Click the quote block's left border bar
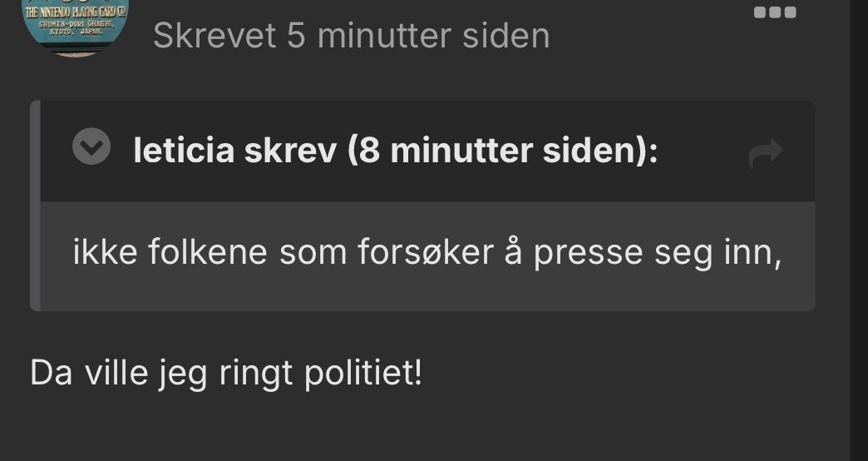 click(35, 206)
